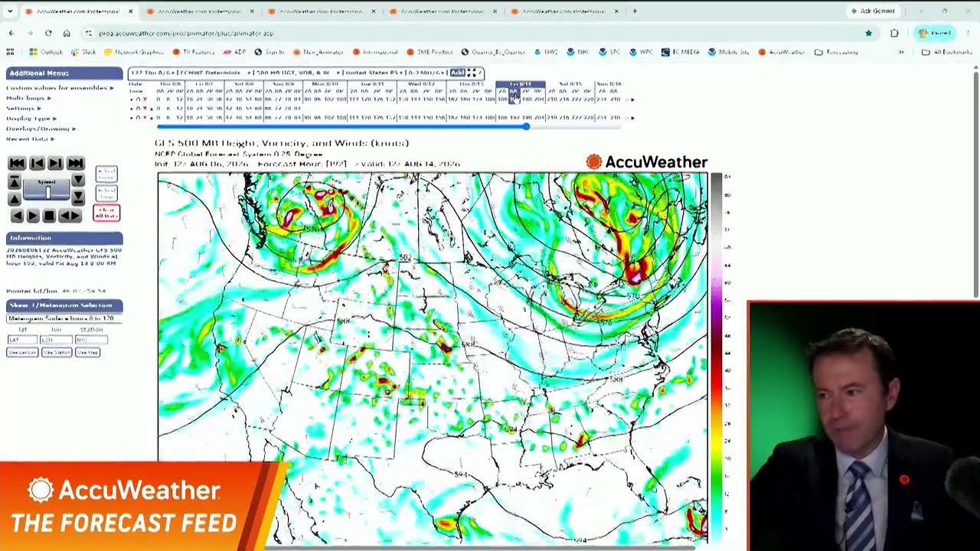The image size is (980, 551).
Task: Step forward one frame
Action: 55,163
